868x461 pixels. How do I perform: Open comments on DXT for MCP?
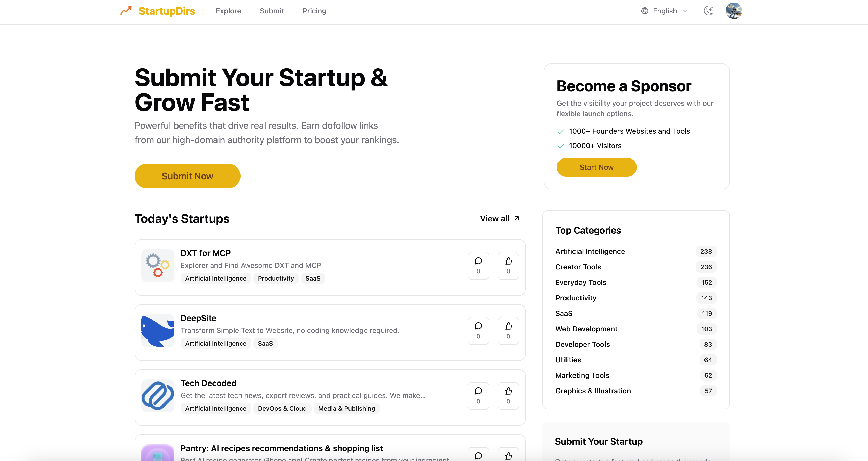point(478,266)
